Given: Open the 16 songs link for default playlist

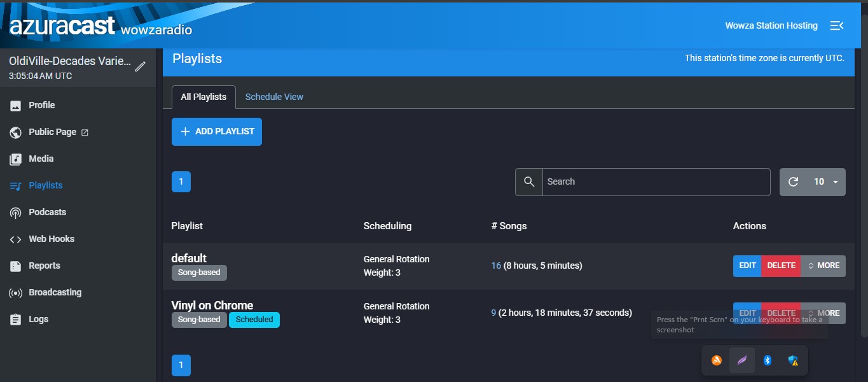Looking at the screenshot, I should tap(495, 265).
